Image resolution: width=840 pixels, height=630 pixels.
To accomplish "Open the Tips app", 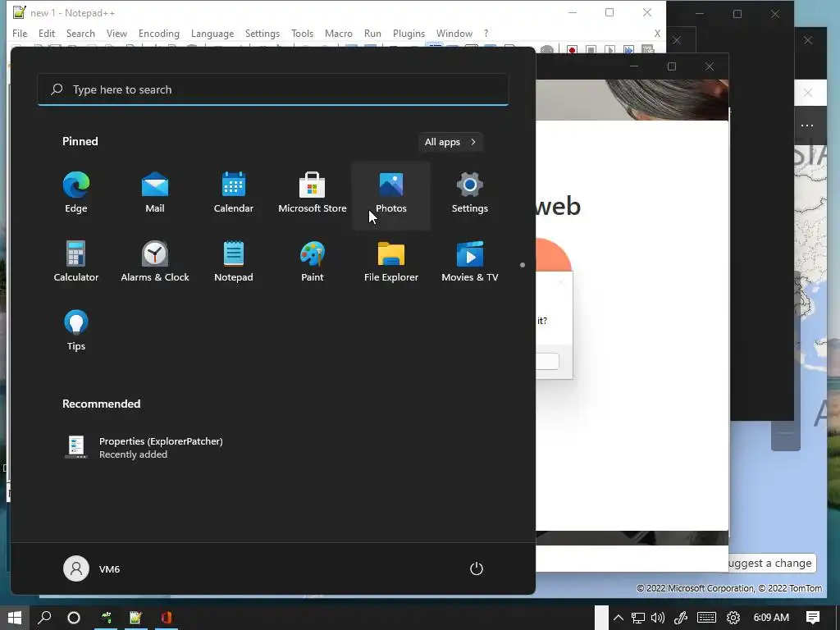I will tap(76, 331).
